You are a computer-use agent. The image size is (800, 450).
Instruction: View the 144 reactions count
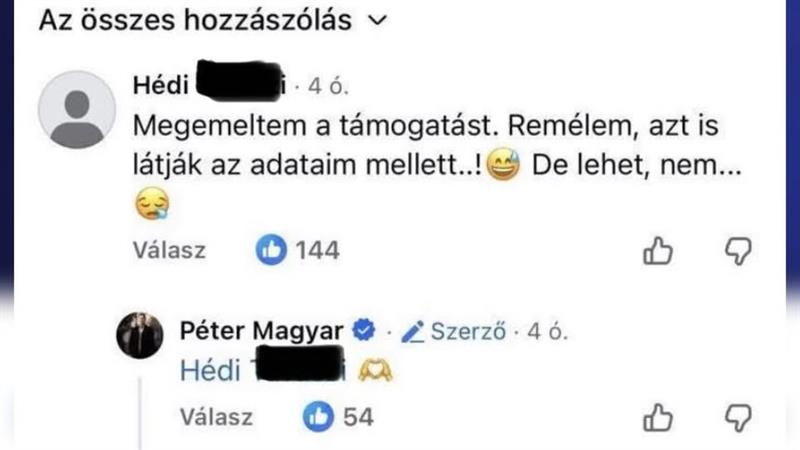click(x=317, y=252)
